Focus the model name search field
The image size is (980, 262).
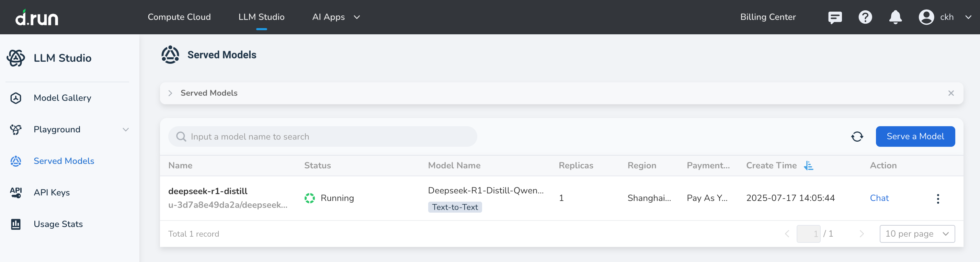(323, 137)
